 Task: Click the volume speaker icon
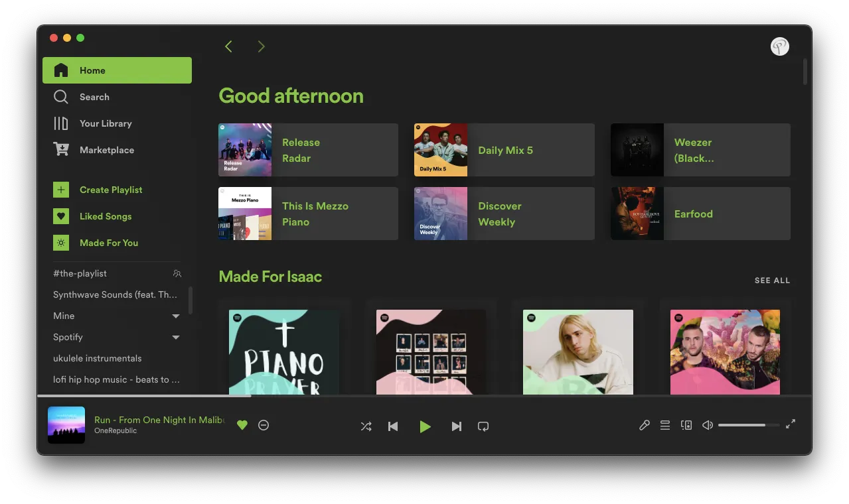coord(707,424)
